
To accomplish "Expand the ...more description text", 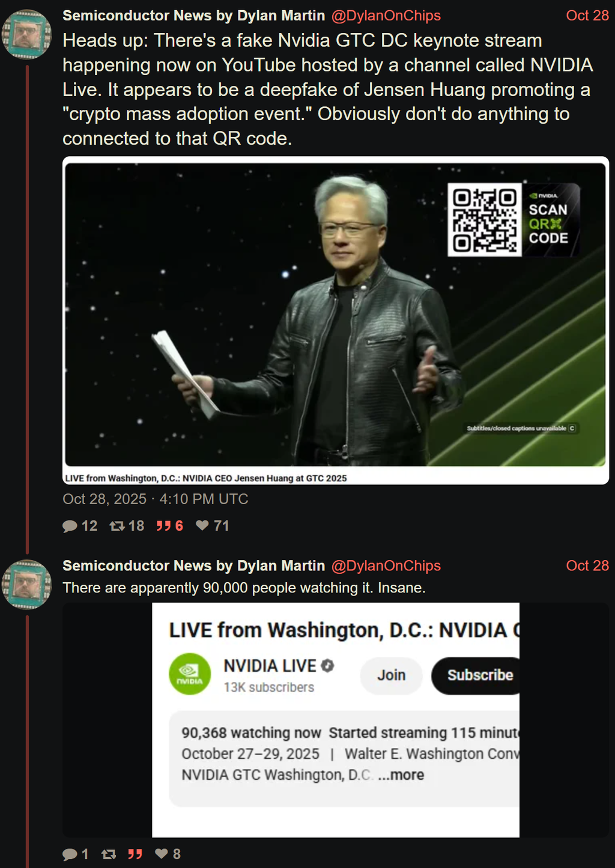I will click(401, 775).
